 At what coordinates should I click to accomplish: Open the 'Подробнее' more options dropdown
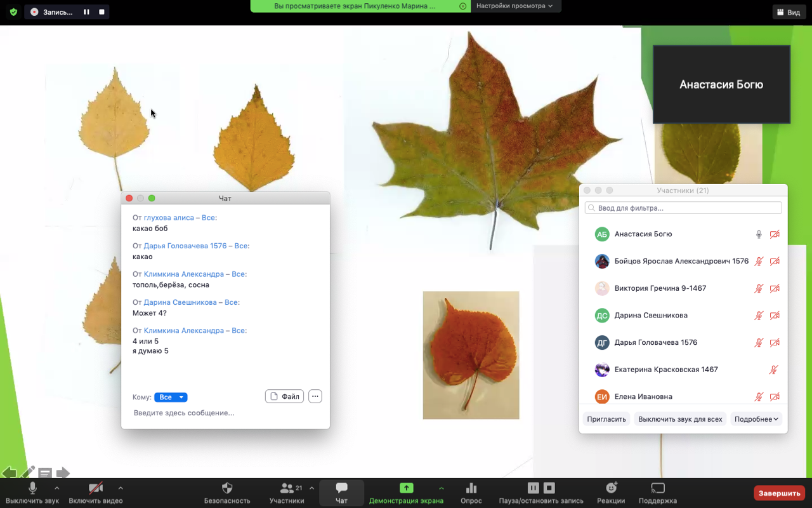pyautogui.click(x=756, y=419)
